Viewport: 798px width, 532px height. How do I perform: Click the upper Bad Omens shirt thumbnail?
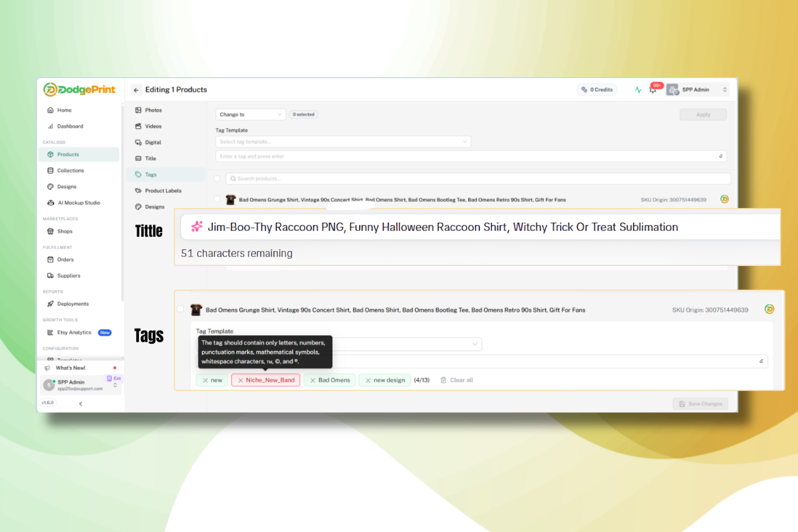click(x=231, y=199)
